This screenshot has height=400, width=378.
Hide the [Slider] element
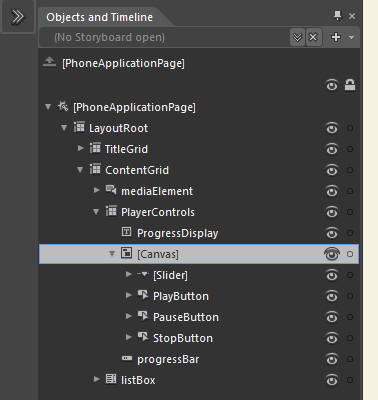(332, 275)
